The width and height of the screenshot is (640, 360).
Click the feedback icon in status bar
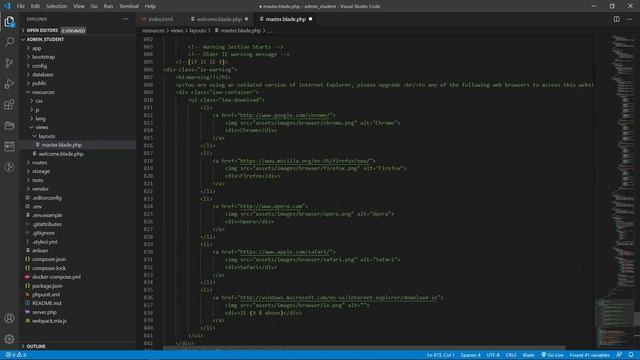[x=619, y=355]
